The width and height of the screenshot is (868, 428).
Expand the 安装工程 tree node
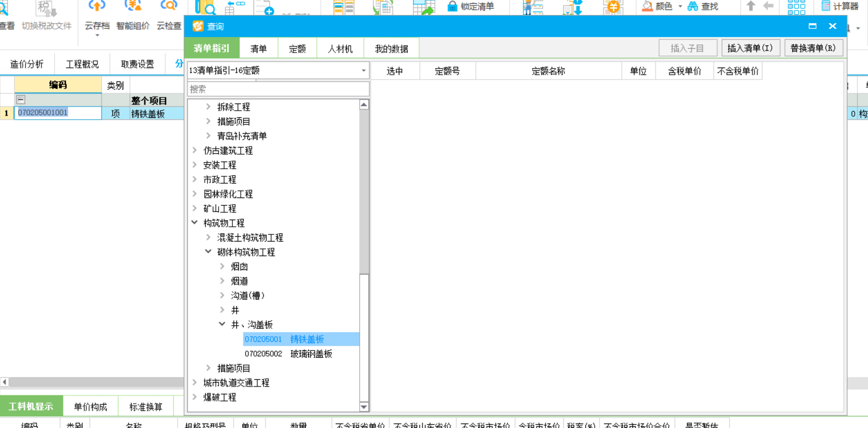(195, 165)
